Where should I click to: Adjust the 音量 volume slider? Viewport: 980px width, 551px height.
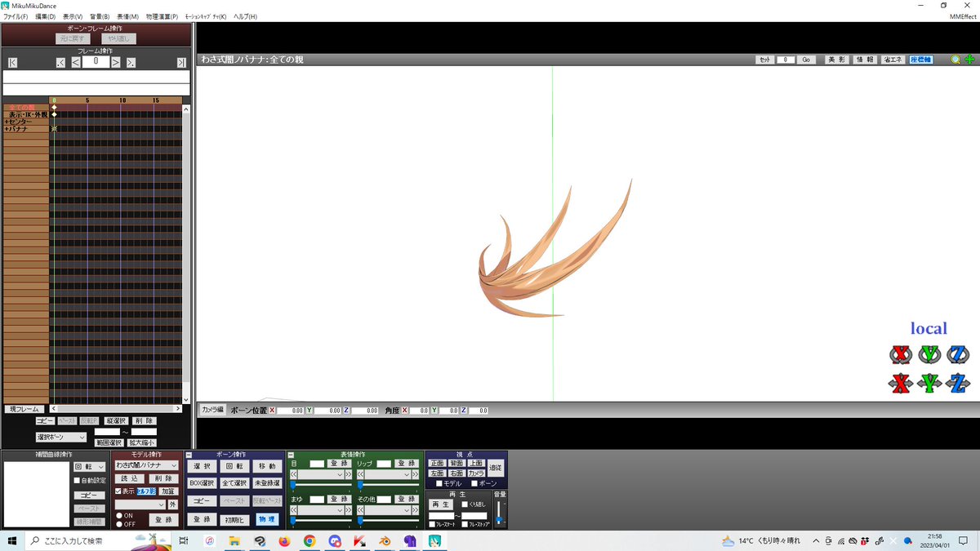[499, 513]
